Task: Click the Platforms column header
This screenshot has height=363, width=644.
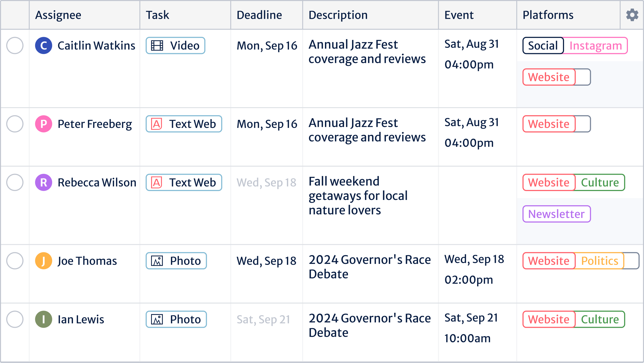Action: coord(548,15)
